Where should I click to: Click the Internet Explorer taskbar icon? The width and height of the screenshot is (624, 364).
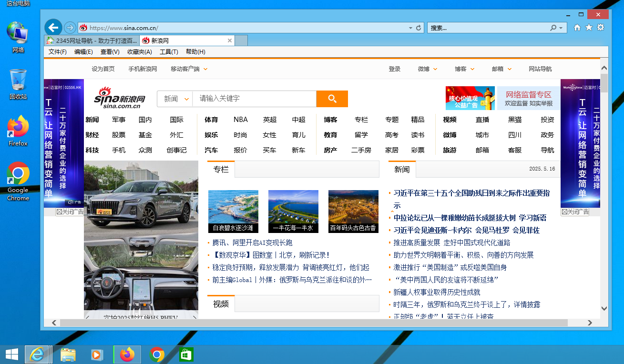click(x=37, y=354)
